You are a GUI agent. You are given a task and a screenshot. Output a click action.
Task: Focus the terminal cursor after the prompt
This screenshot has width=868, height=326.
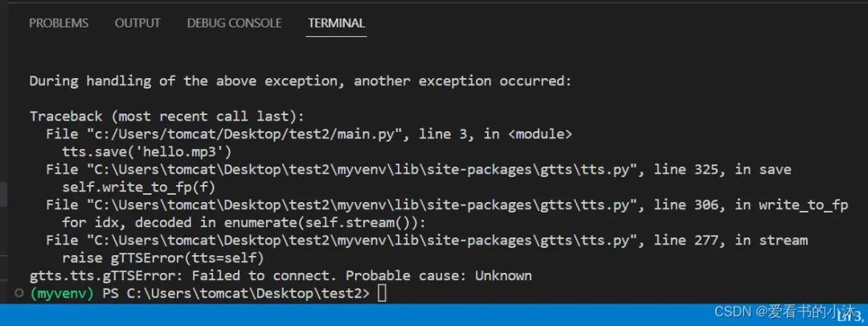tap(382, 294)
